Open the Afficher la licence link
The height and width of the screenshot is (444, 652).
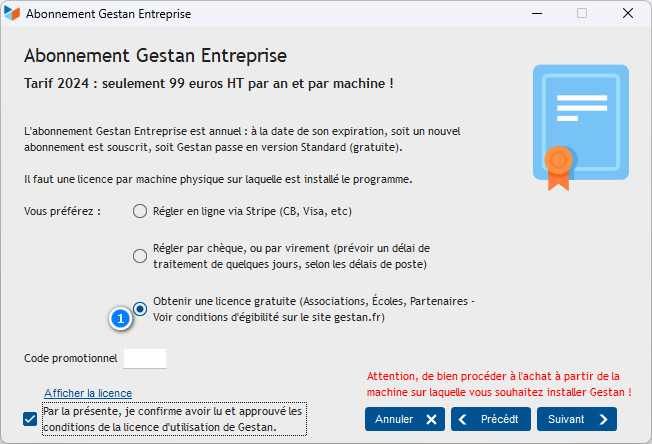pos(88,393)
